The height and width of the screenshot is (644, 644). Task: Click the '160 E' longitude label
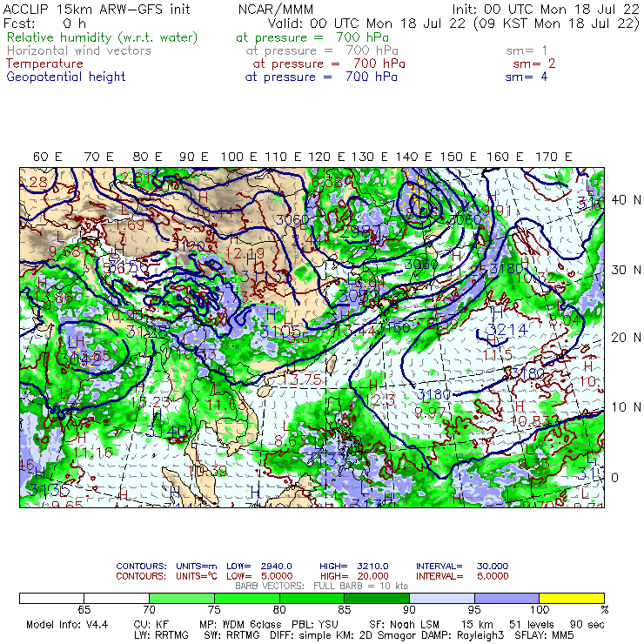tap(505, 157)
